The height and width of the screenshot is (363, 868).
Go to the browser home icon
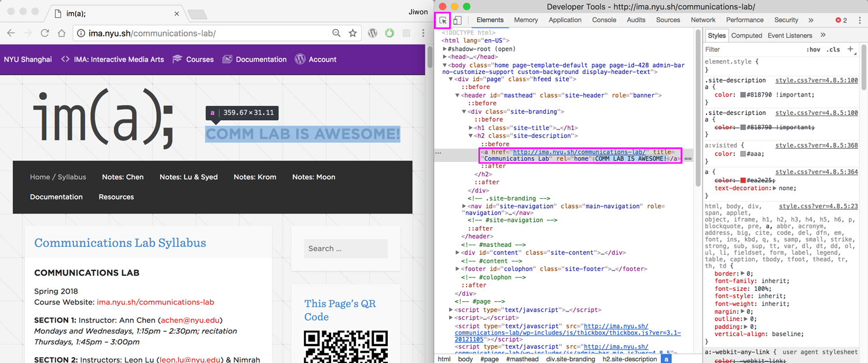61,34
